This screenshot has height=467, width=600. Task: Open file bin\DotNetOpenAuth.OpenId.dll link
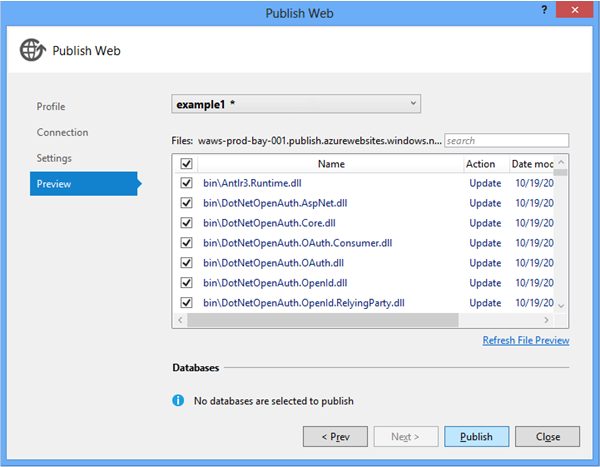[x=275, y=282]
